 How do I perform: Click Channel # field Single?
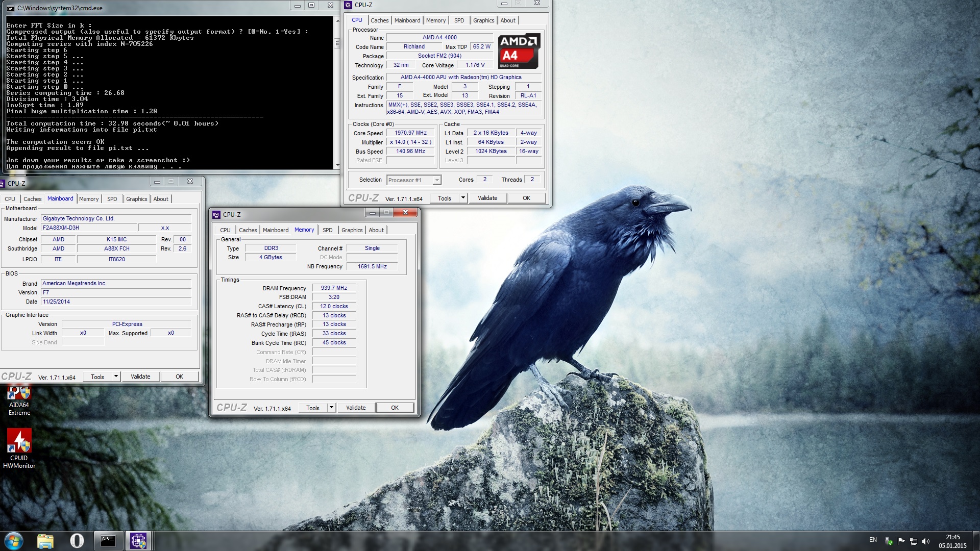pos(372,248)
